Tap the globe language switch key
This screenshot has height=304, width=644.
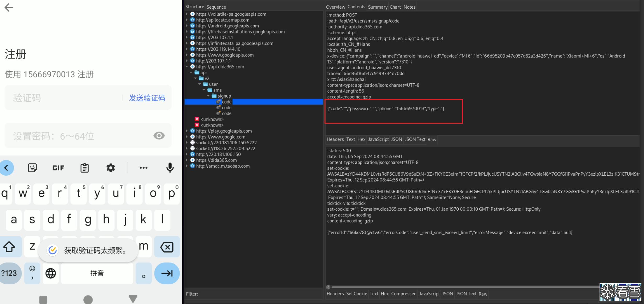pos(51,273)
